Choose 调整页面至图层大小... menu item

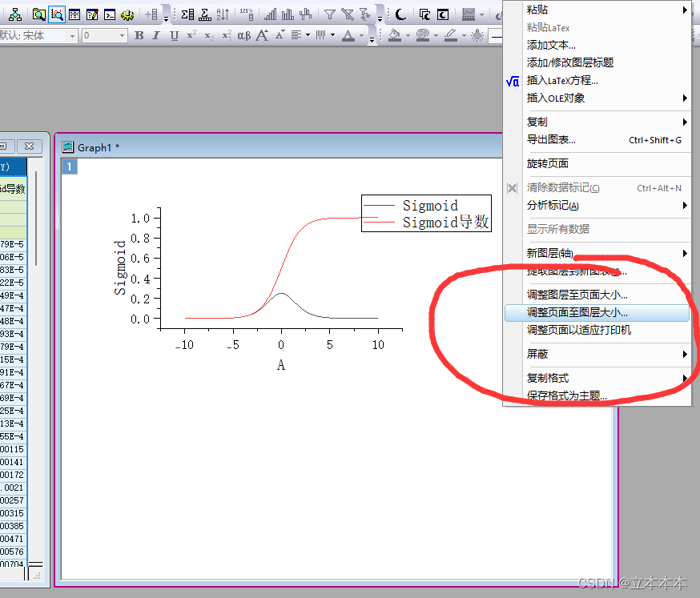pos(597,313)
